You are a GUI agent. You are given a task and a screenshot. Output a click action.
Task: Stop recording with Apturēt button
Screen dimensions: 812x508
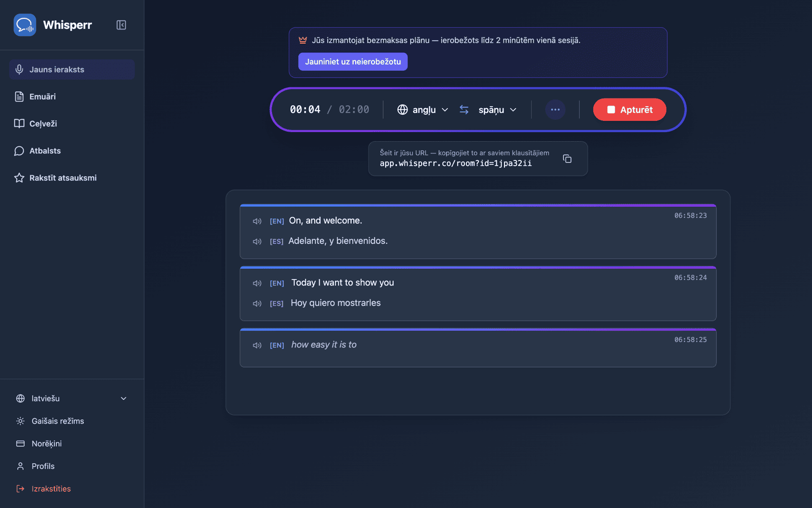[629, 110]
